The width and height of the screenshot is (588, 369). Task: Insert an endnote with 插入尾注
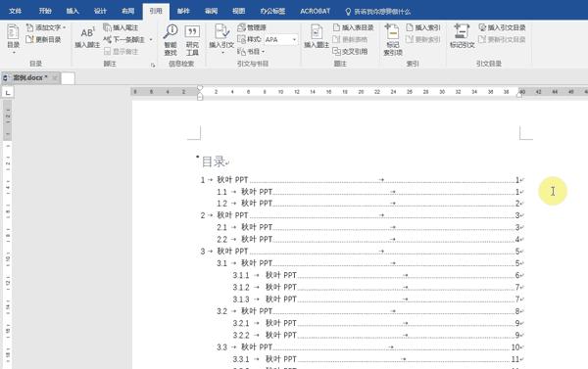121,27
